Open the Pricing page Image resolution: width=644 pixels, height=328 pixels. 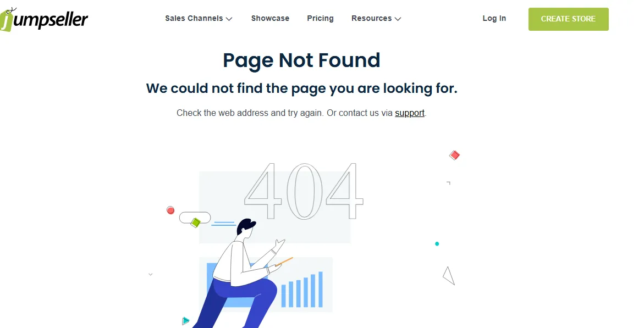coord(321,19)
